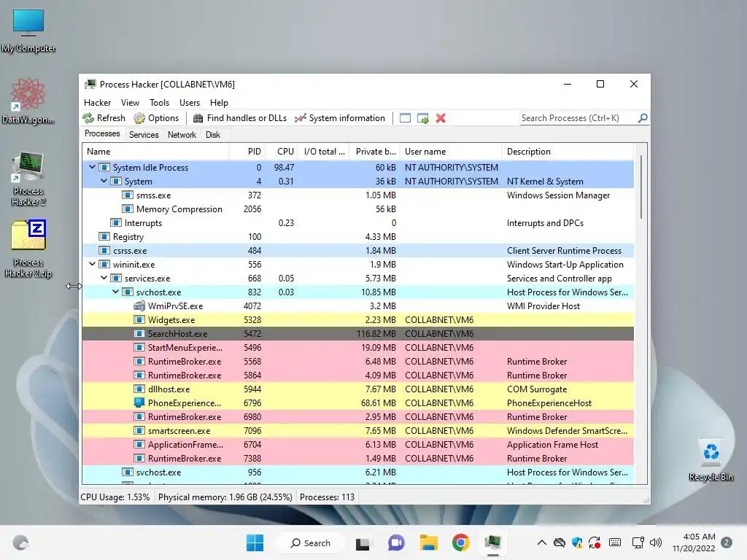The image size is (747, 560).
Task: Open File Explorer from the taskbar
Action: tap(428, 542)
